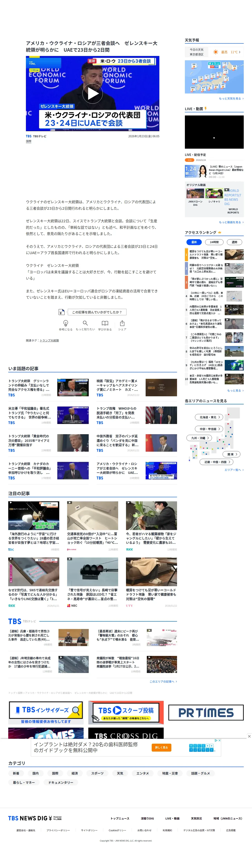The image size is (252, 868).
Task: Open お問い合わせ footer link
Action: coord(144,830)
